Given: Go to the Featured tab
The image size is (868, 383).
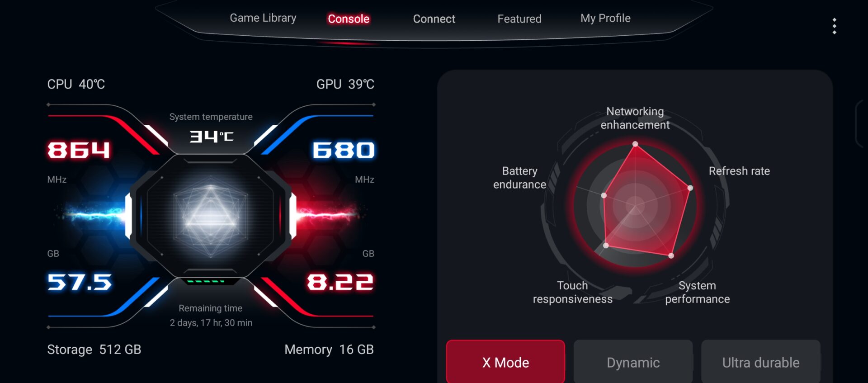Looking at the screenshot, I should click(519, 19).
